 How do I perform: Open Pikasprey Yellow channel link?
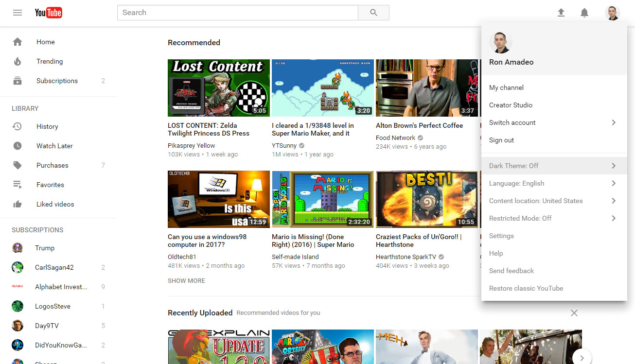[191, 146]
